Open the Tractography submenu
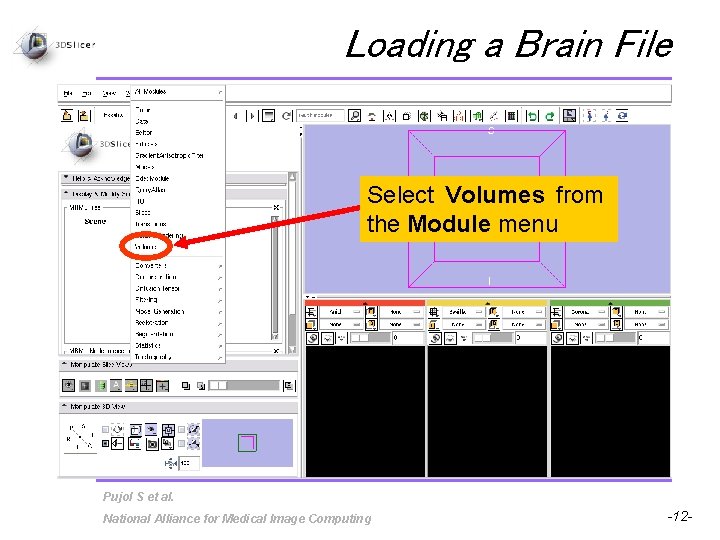720x540 pixels. click(x=178, y=357)
